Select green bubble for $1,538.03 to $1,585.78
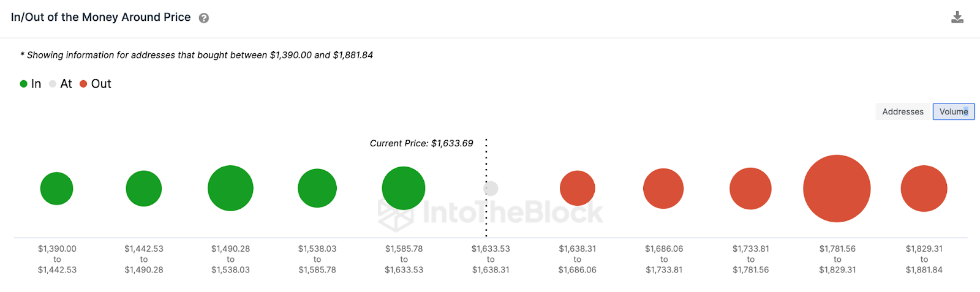The width and height of the screenshot is (980, 292). (x=317, y=189)
